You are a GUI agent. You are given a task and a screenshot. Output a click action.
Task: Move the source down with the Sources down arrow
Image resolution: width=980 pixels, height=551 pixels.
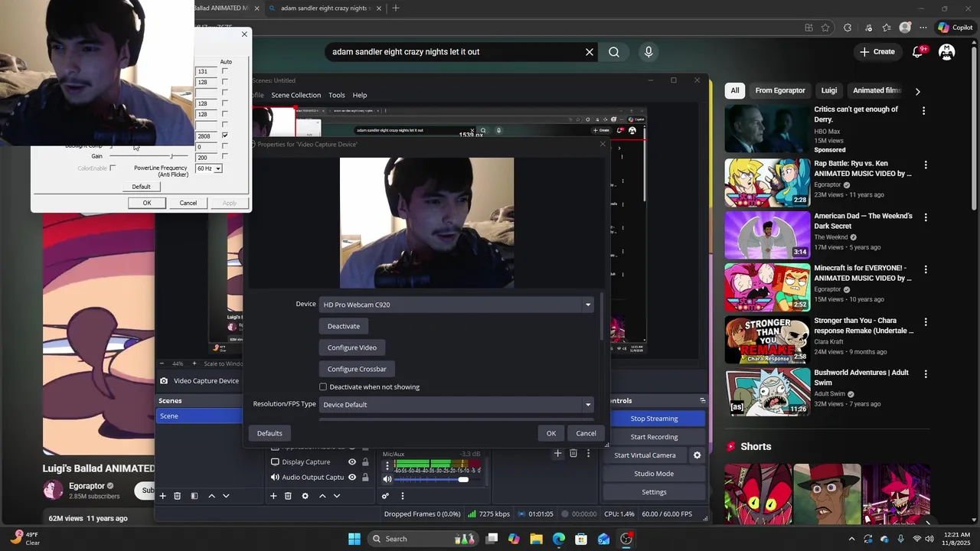click(337, 496)
